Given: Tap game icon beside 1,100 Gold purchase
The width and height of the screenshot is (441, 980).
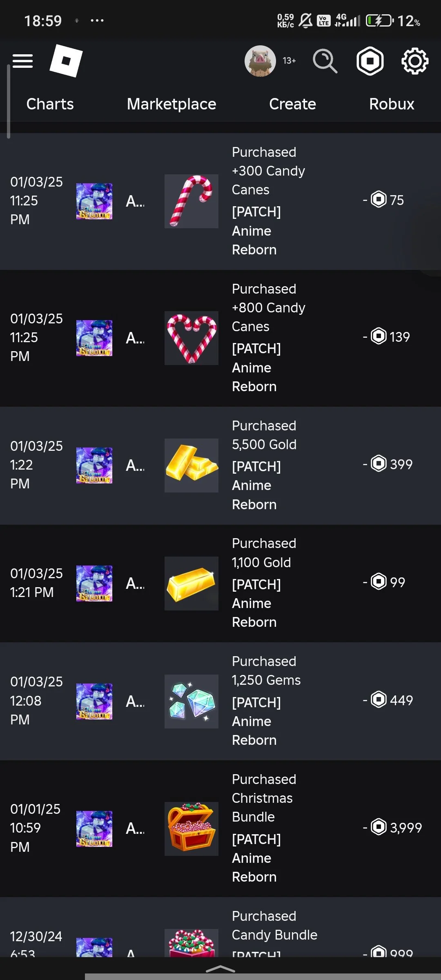Looking at the screenshot, I should coord(94,583).
